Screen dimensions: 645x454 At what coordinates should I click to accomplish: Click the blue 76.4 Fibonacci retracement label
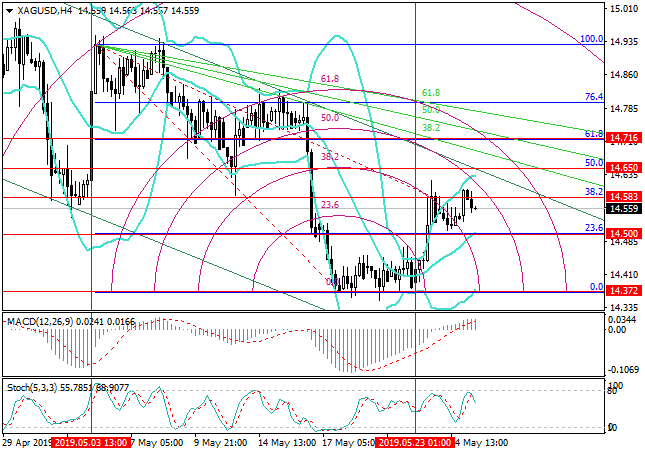pos(592,97)
